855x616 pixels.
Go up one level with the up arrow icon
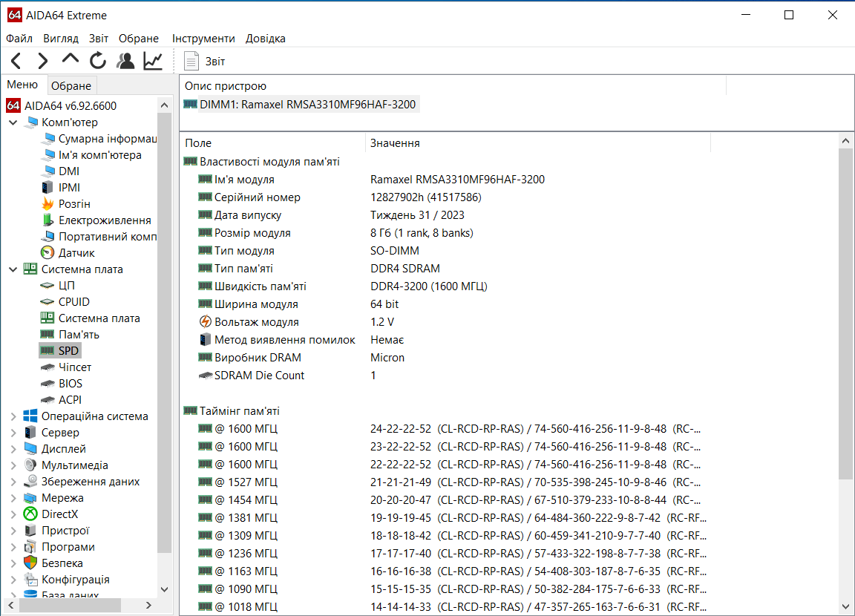click(x=71, y=59)
